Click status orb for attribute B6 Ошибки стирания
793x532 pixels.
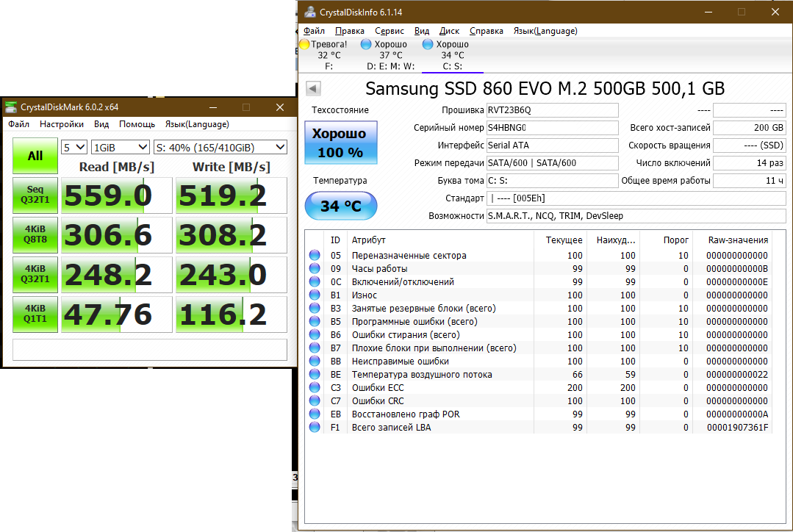(315, 334)
